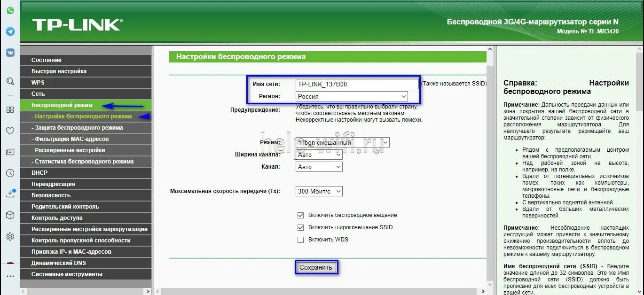The height and width of the screenshot is (295, 644).
Task: Open the "Канал" Авто dropdown
Action: (x=319, y=167)
